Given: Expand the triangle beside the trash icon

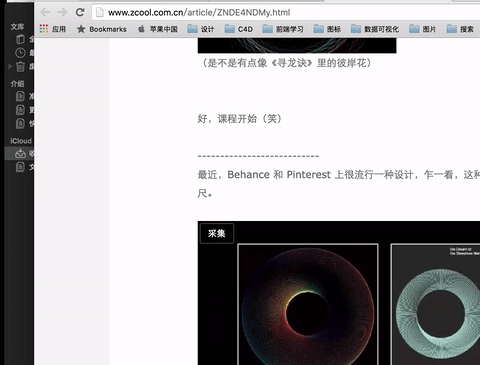Looking at the screenshot, I should 10,66.
